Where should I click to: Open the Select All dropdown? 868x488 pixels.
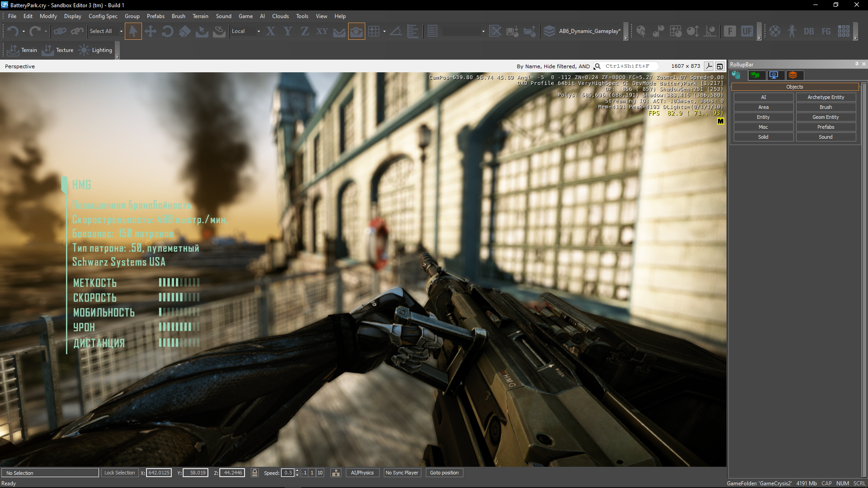[x=121, y=31]
